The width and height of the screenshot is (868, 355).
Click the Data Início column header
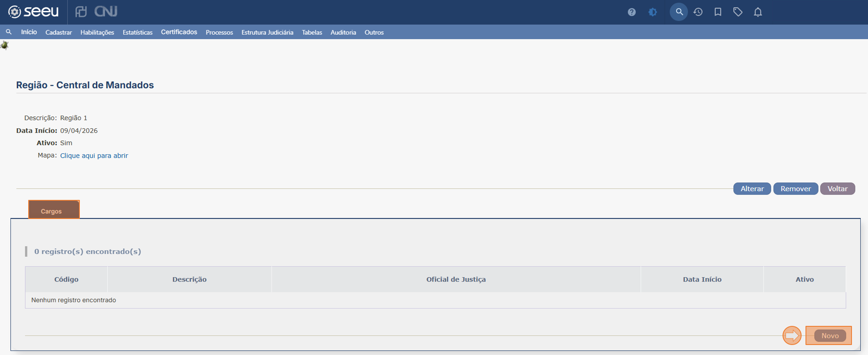click(702, 279)
